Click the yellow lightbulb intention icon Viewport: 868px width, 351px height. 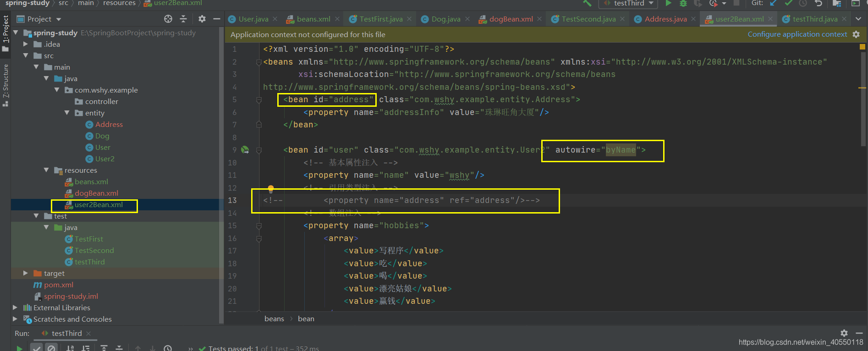tap(271, 189)
